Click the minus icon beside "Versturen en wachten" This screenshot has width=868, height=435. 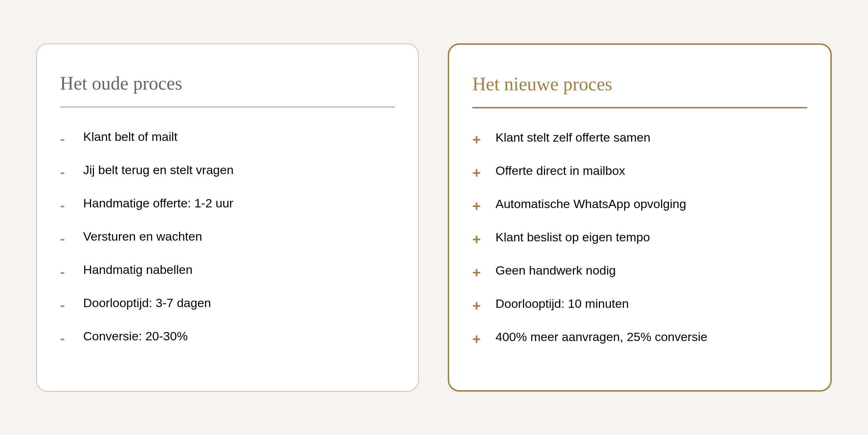(63, 239)
